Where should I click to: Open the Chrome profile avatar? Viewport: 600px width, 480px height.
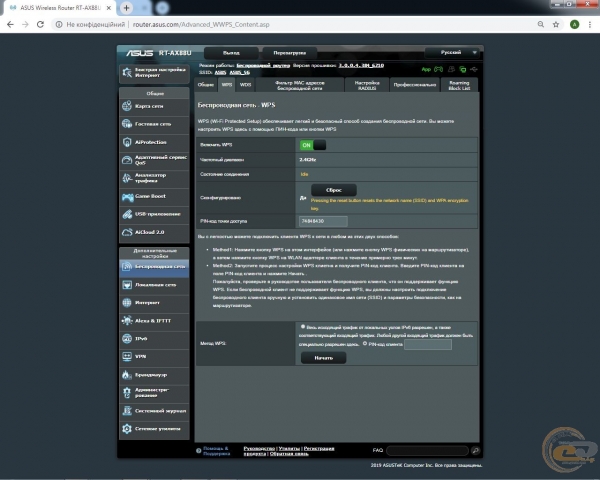pos(574,24)
